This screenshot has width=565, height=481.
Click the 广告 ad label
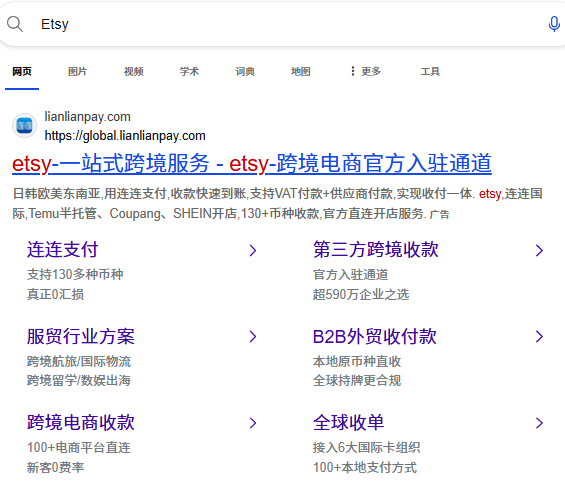[x=440, y=214]
